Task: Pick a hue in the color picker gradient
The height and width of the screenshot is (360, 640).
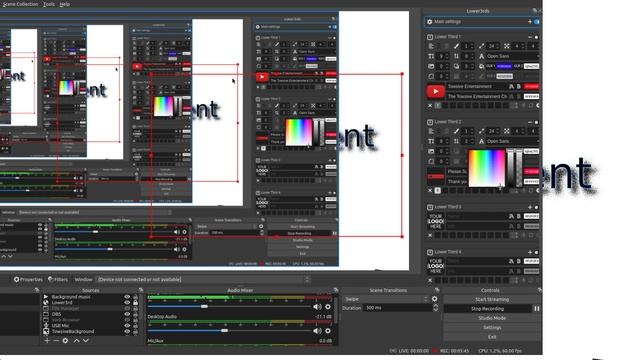Action: tap(486, 168)
